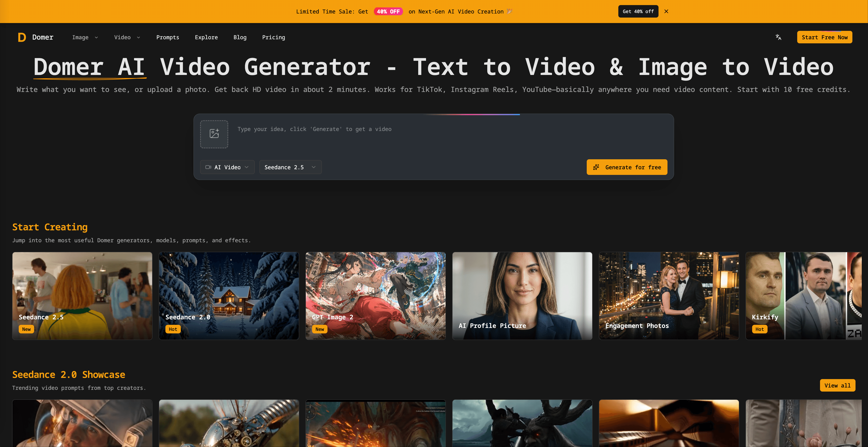Click the Get 40% off button

coord(638,12)
